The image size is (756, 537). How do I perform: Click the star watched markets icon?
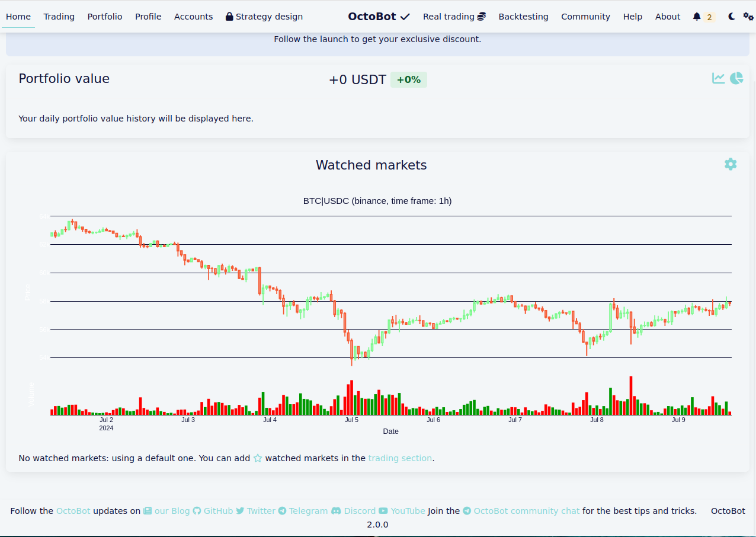click(258, 458)
